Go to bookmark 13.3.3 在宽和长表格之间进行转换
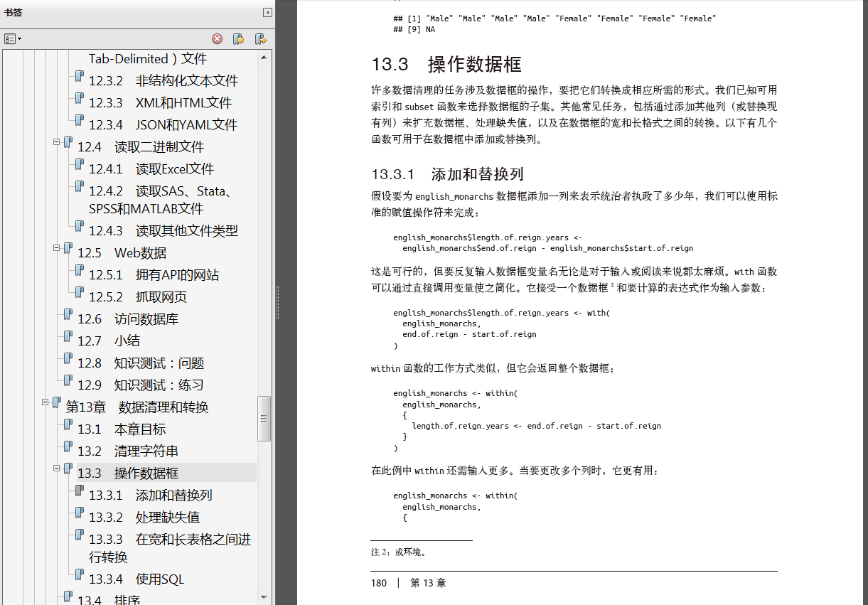The image size is (868, 605). [170, 548]
